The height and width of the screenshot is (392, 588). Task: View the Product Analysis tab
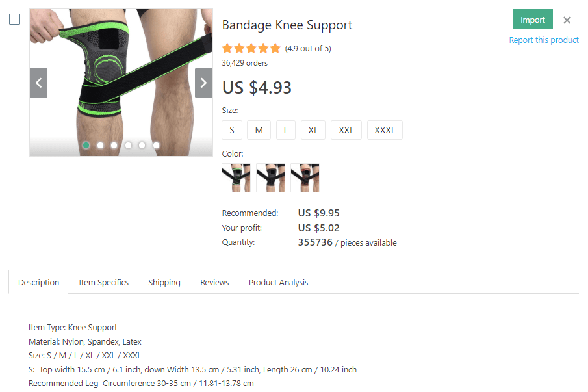[x=278, y=283]
